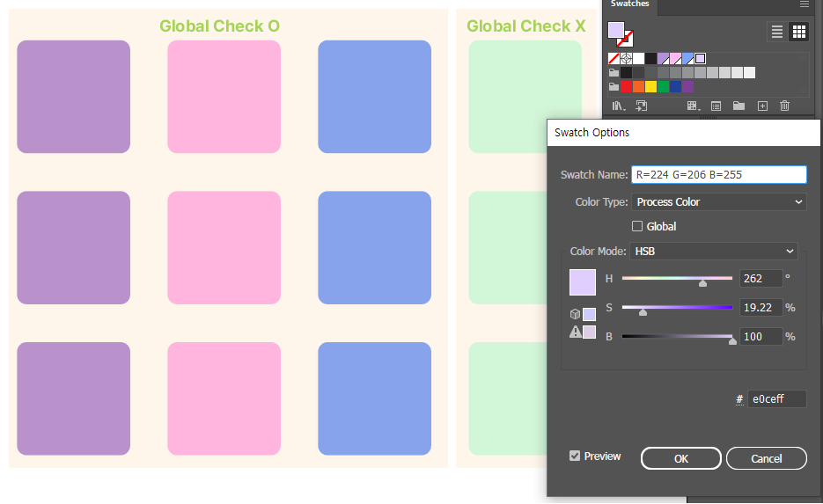Viewport: 823px width, 504px height.
Task: Click the S saturation slider
Action: coord(677,308)
